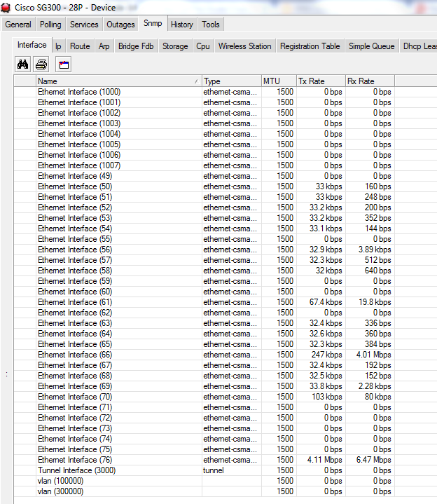The height and width of the screenshot is (504, 437).
Task: Click the 19.8 kbps Rx Rate value
Action: 375,302
